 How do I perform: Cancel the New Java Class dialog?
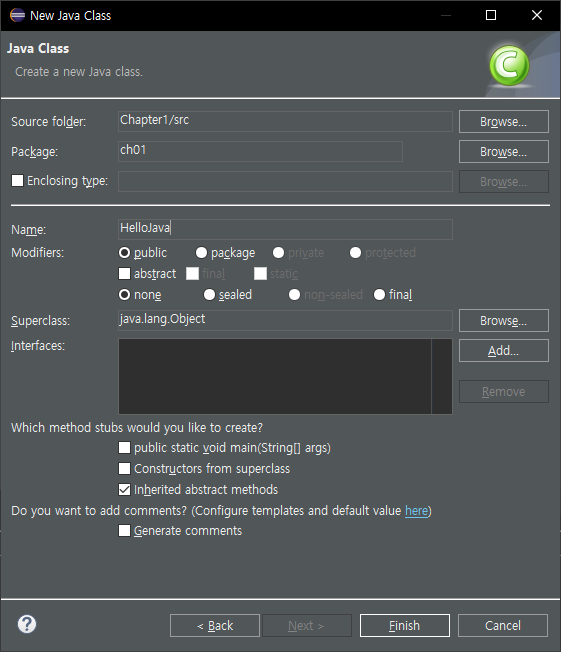(x=503, y=625)
